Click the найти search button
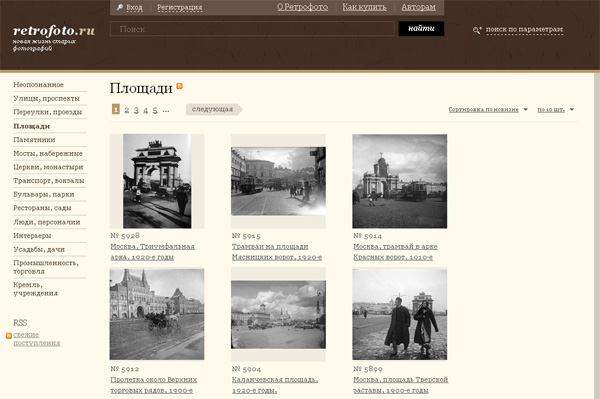Screen dimensions: 600x399 tap(421, 29)
